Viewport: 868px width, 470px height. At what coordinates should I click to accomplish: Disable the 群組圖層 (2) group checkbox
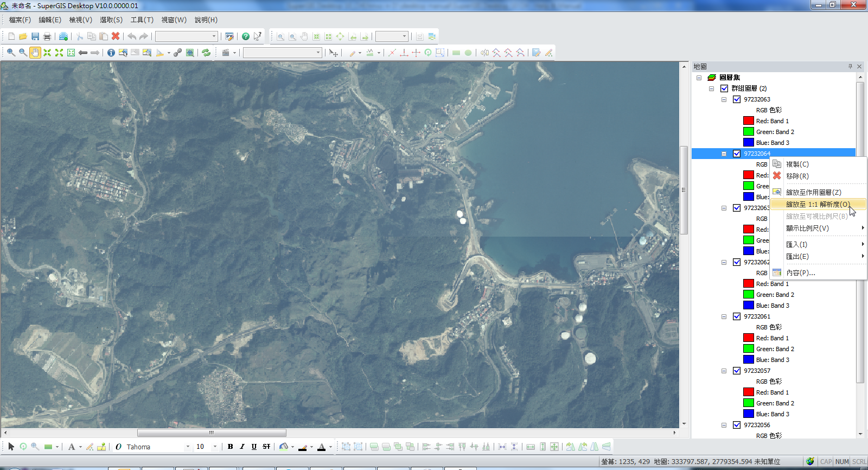click(724, 88)
